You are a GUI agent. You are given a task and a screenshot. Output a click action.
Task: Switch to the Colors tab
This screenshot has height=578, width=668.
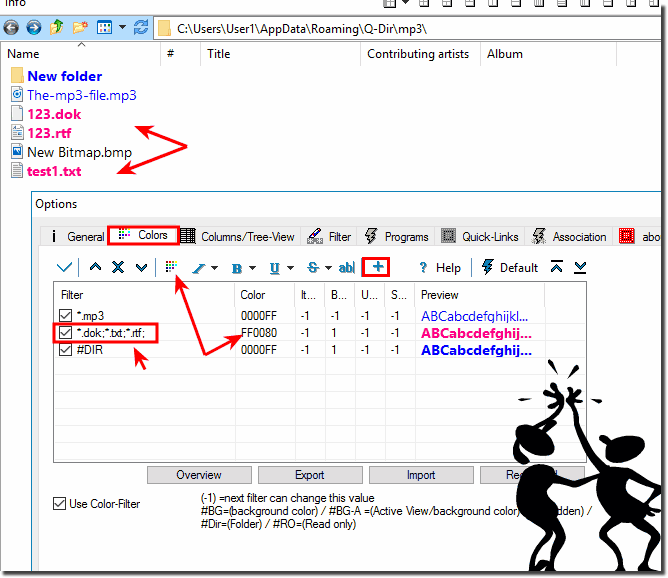(144, 235)
